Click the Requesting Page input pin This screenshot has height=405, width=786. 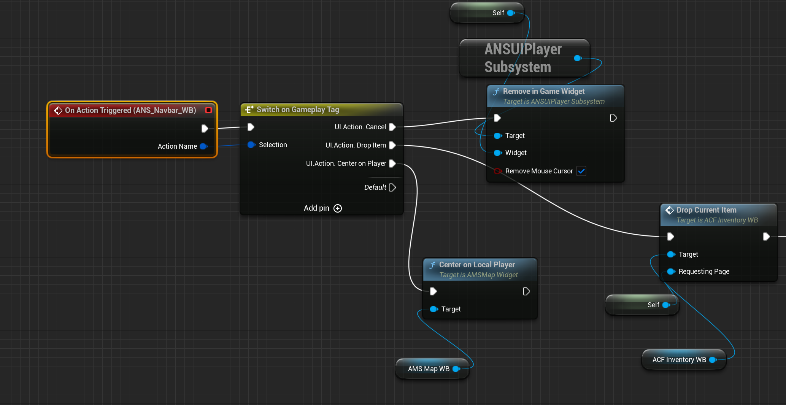click(x=670, y=272)
